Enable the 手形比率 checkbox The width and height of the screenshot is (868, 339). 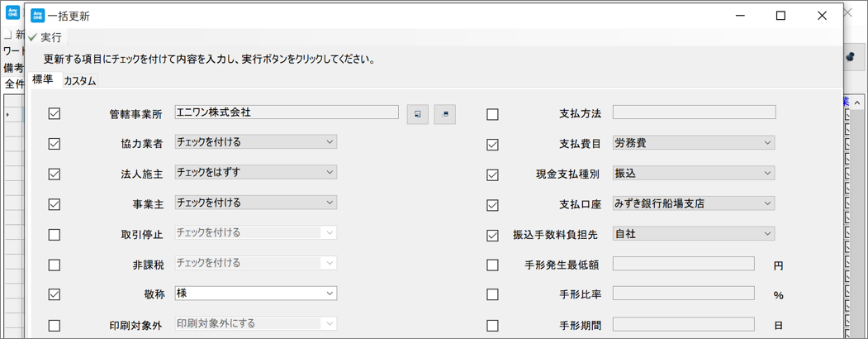tap(492, 295)
